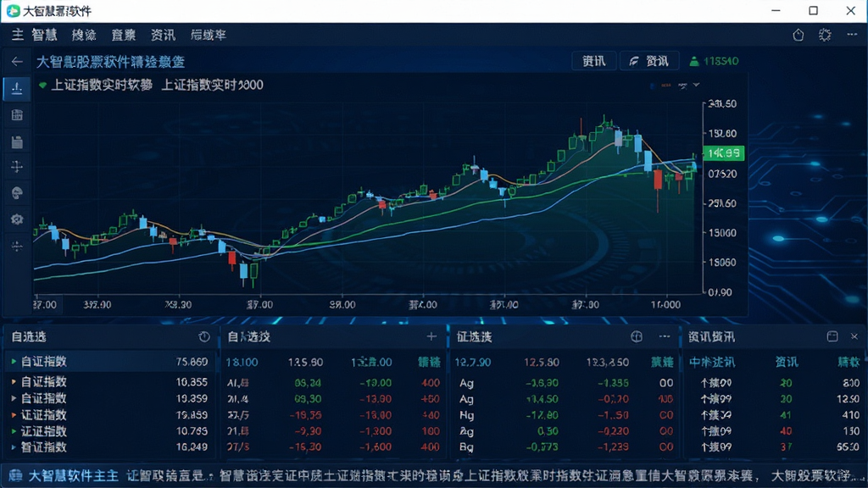Select the news row showing 8.00
The height and width of the screenshot is (488, 868).
coord(774,383)
